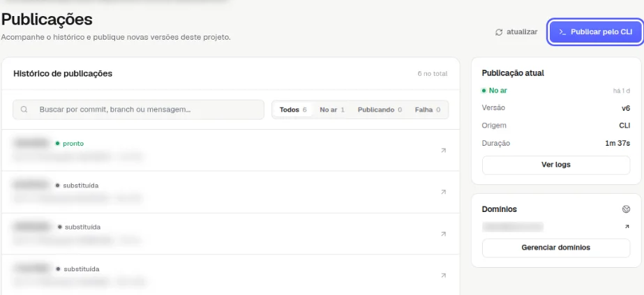Open the first substituída publication arrow icon
This screenshot has width=644, height=295.
pos(443,192)
